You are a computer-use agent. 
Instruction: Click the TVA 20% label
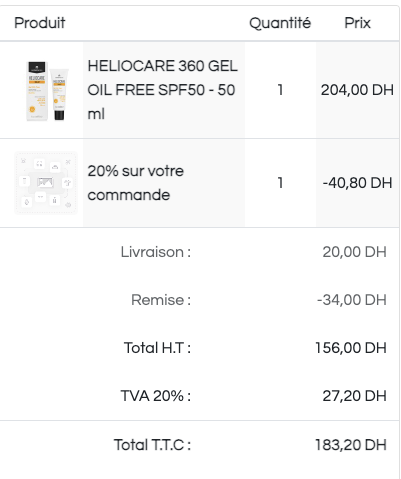pos(156,396)
